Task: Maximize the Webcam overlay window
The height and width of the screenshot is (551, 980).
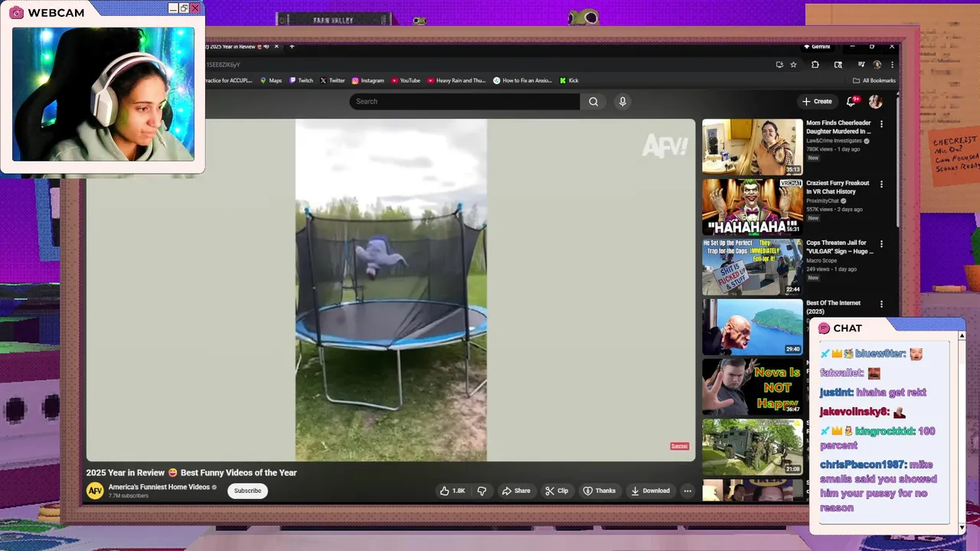Action: point(184,8)
